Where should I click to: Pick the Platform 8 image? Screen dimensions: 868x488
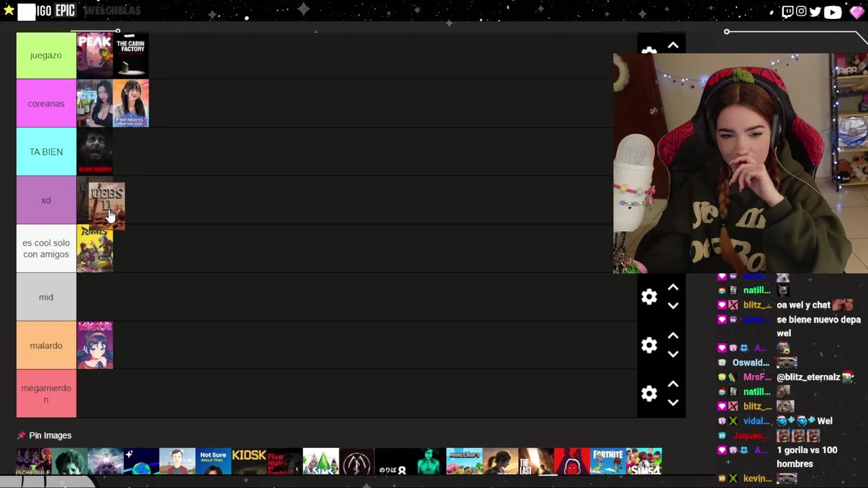pyautogui.click(x=392, y=462)
